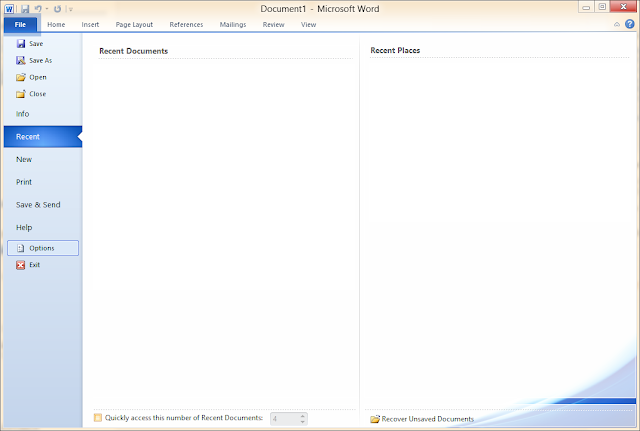Switch to the Mailings tab
The image size is (640, 431).
[x=233, y=24]
